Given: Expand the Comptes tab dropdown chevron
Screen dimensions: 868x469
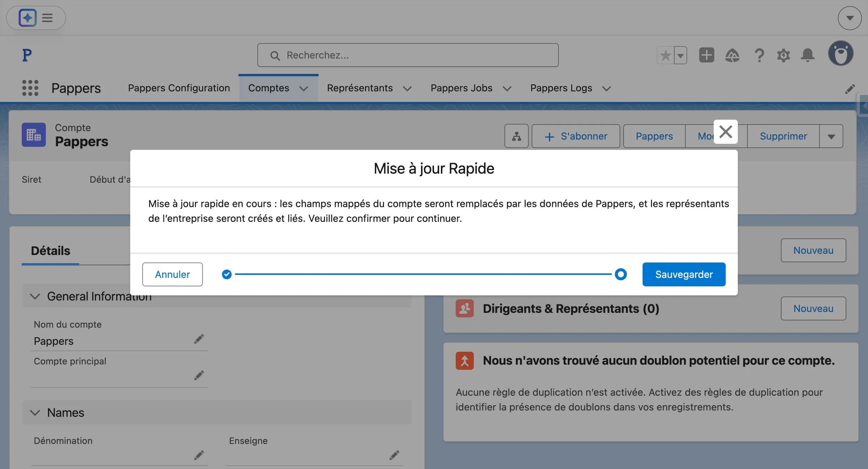Looking at the screenshot, I should click(x=303, y=89).
